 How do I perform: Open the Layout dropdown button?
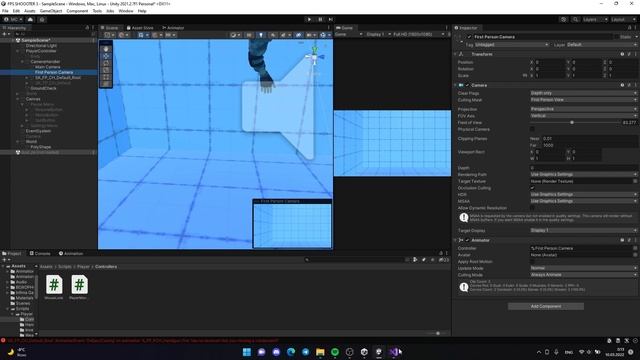click(623, 19)
